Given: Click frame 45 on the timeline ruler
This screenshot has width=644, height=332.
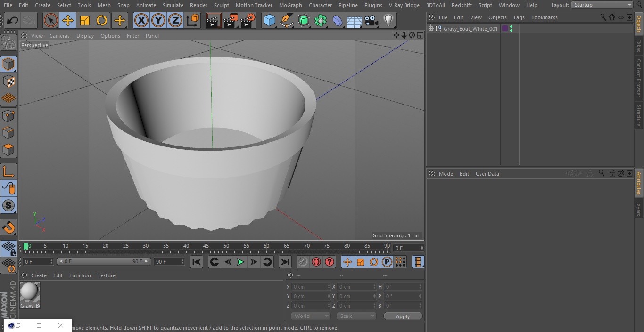Looking at the screenshot, I should (x=206, y=246).
